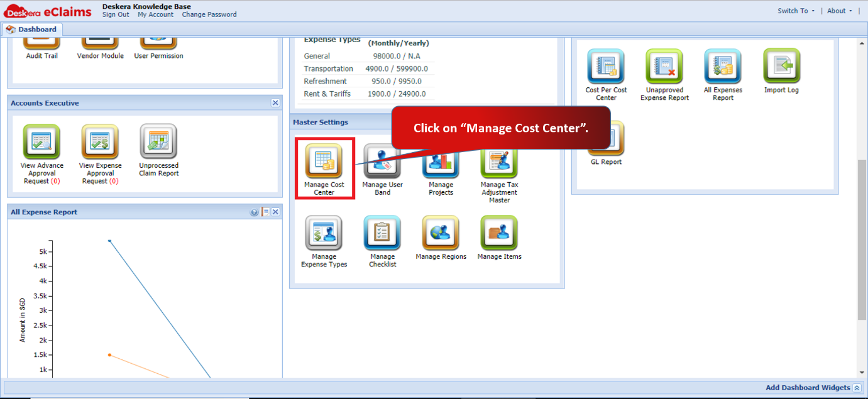Image resolution: width=868 pixels, height=399 pixels.
Task: Expand the About dropdown menu
Action: [840, 11]
